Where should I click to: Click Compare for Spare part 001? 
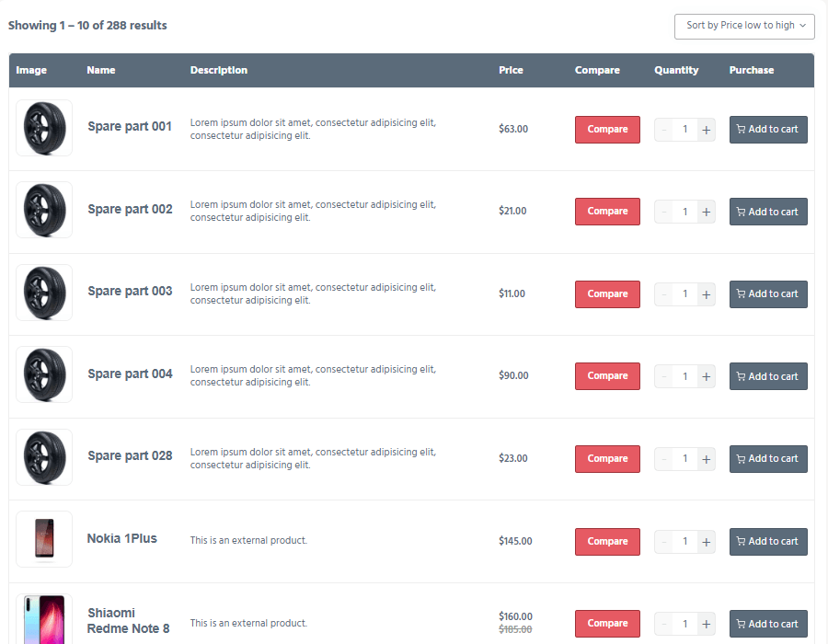point(607,130)
